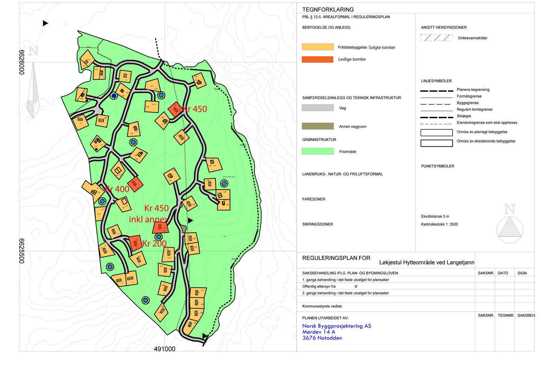This screenshot has height=392, width=555.
Task: Click the orange Ledige tomter swatch
Action: [x=318, y=59]
